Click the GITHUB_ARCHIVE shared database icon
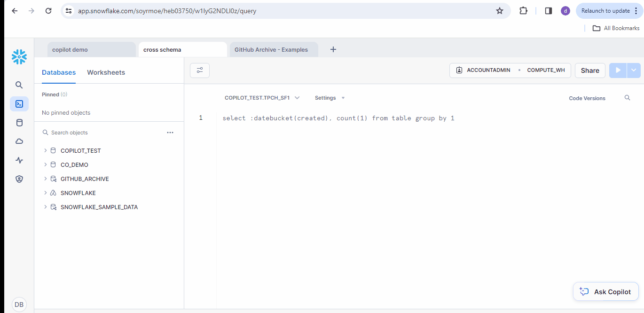644x313 pixels. pos(53,179)
